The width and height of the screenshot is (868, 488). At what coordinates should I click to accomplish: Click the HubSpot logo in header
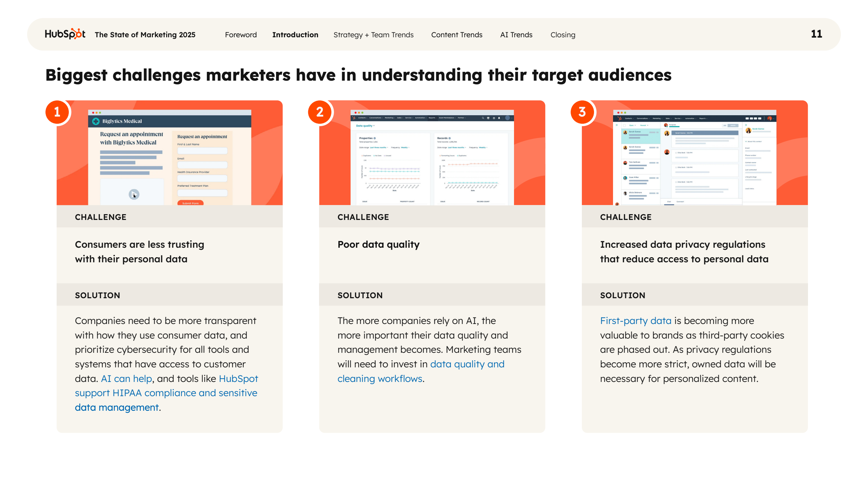65,34
